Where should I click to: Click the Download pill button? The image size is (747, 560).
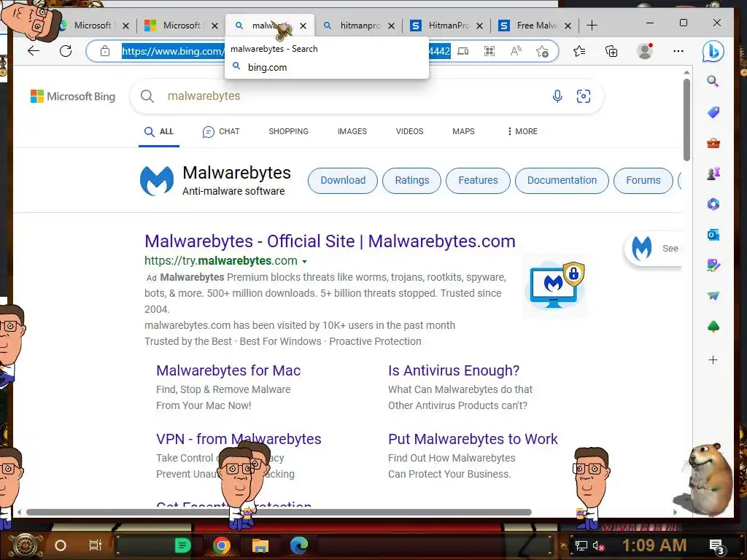pyautogui.click(x=343, y=181)
